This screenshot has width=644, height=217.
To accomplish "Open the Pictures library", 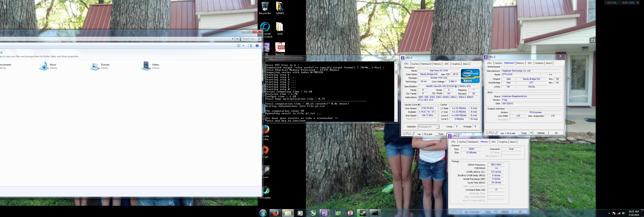I will coord(100,66).
